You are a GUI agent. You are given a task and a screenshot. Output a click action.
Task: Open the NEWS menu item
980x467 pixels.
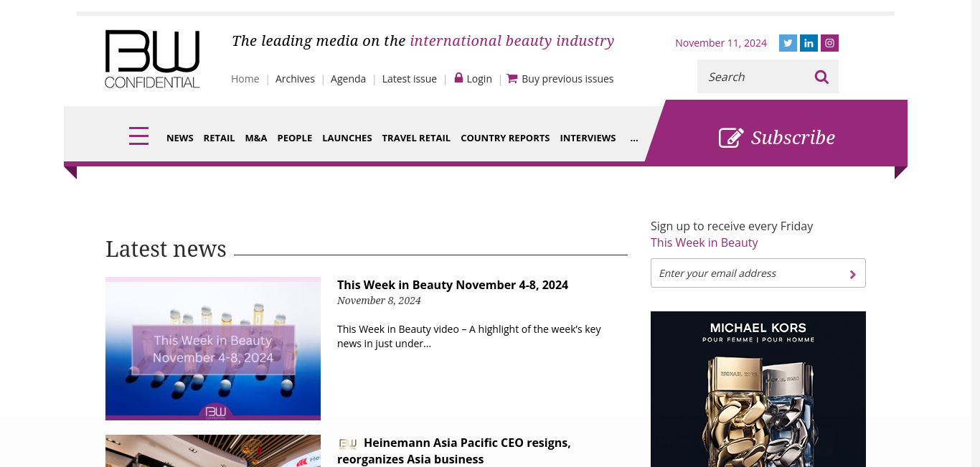tap(180, 138)
